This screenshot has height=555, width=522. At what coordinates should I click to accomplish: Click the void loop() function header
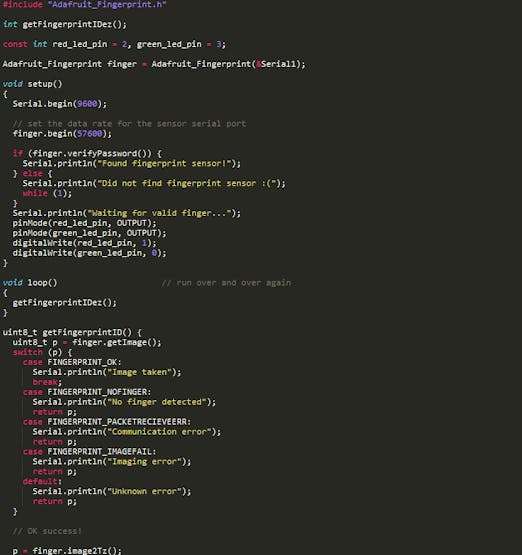tap(30, 283)
